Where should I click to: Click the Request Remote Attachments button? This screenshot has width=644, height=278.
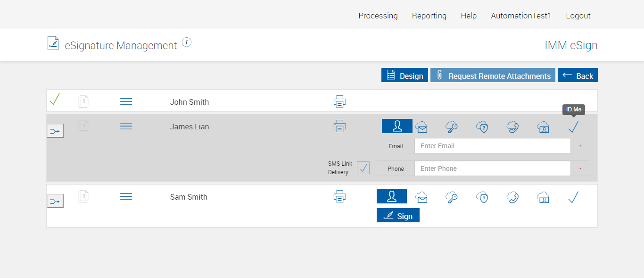pyautogui.click(x=493, y=76)
